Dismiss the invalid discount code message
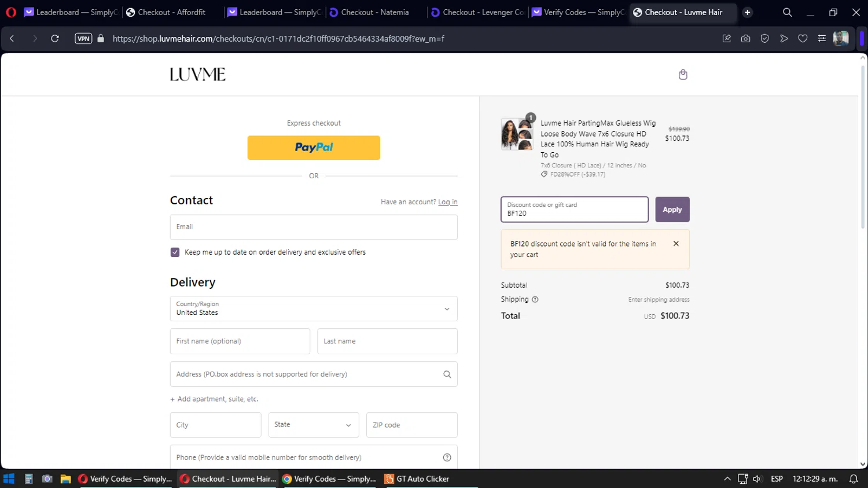868x488 pixels. 676,244
